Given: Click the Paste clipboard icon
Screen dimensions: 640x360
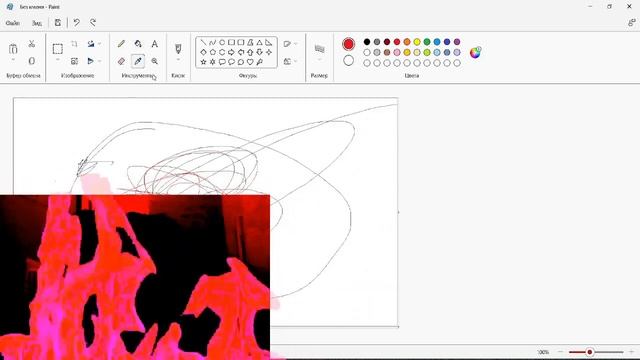Looking at the screenshot, I should (13, 49).
